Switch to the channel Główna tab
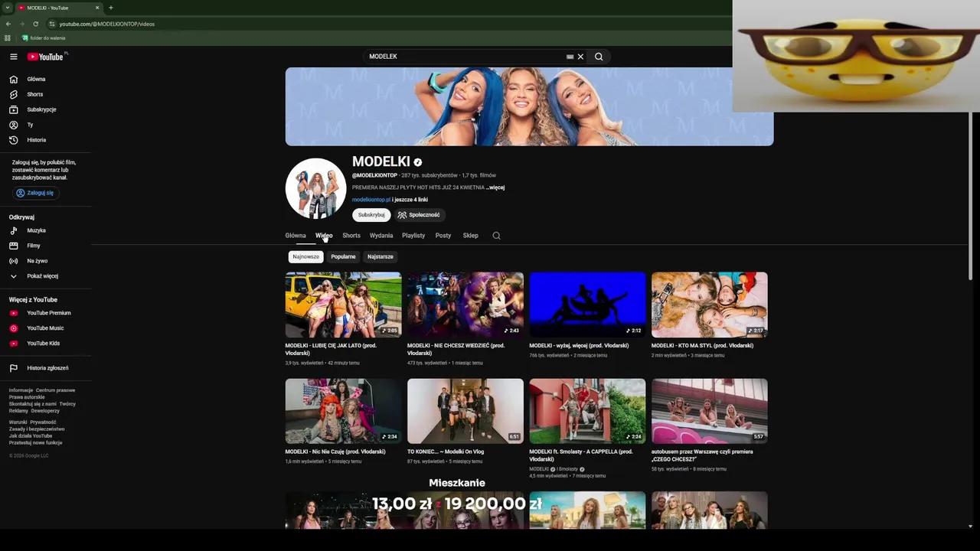This screenshot has height=551, width=980. tap(296, 236)
